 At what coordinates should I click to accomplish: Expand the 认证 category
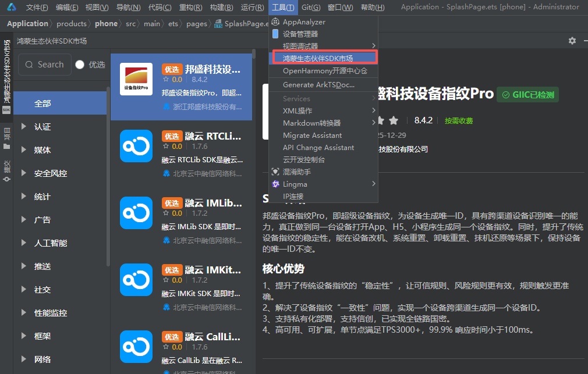click(x=24, y=127)
